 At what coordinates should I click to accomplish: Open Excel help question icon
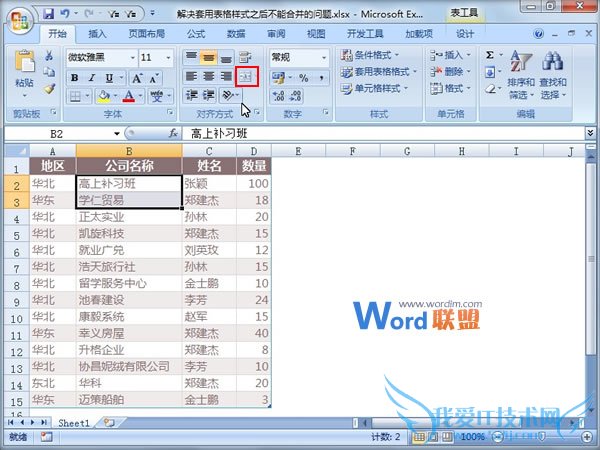[538, 34]
